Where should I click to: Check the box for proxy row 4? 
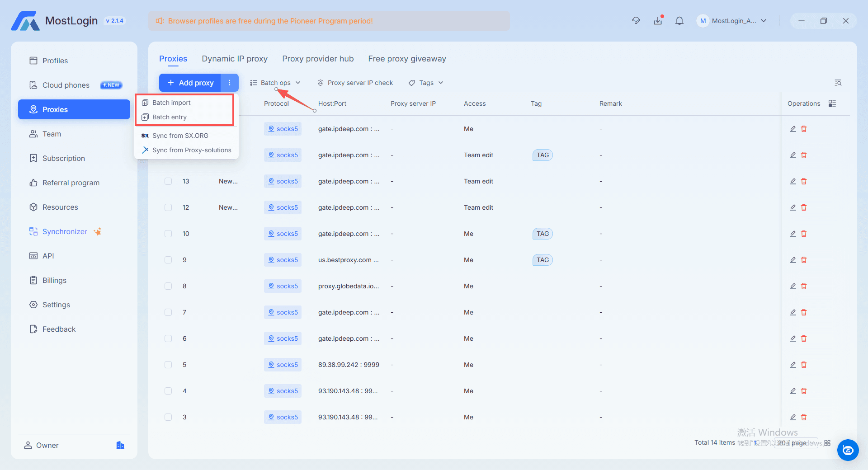[x=168, y=391]
